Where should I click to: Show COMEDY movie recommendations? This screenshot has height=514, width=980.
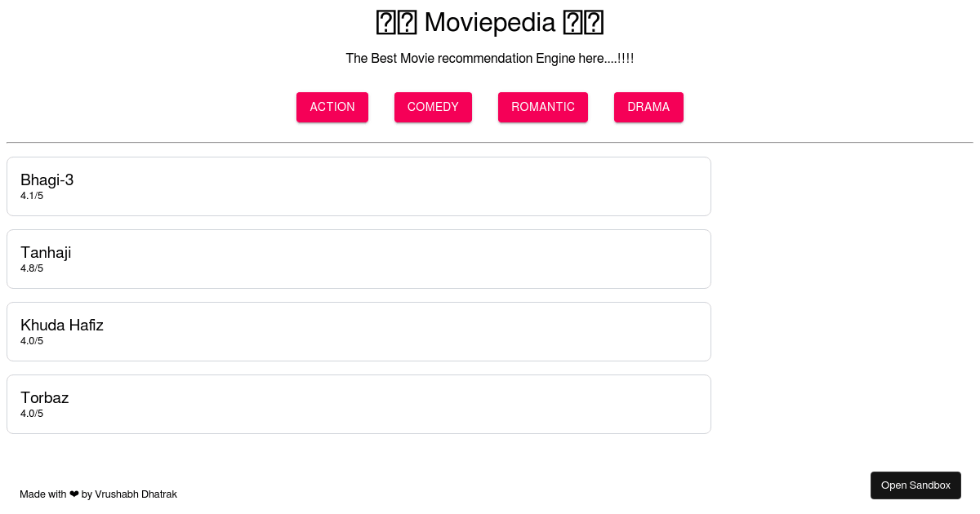[x=433, y=107]
